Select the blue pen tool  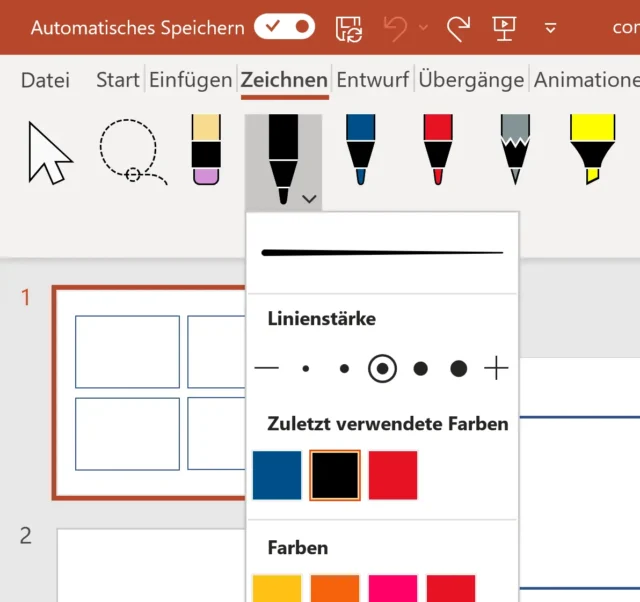point(360,150)
